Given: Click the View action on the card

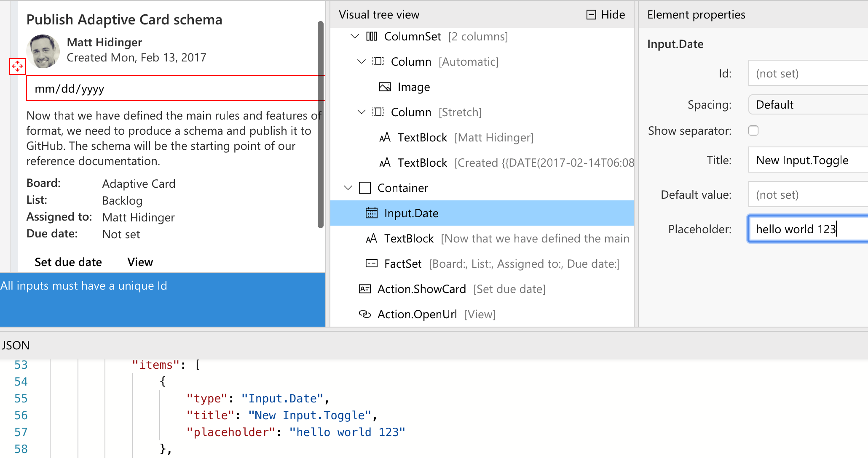Looking at the screenshot, I should pos(139,262).
